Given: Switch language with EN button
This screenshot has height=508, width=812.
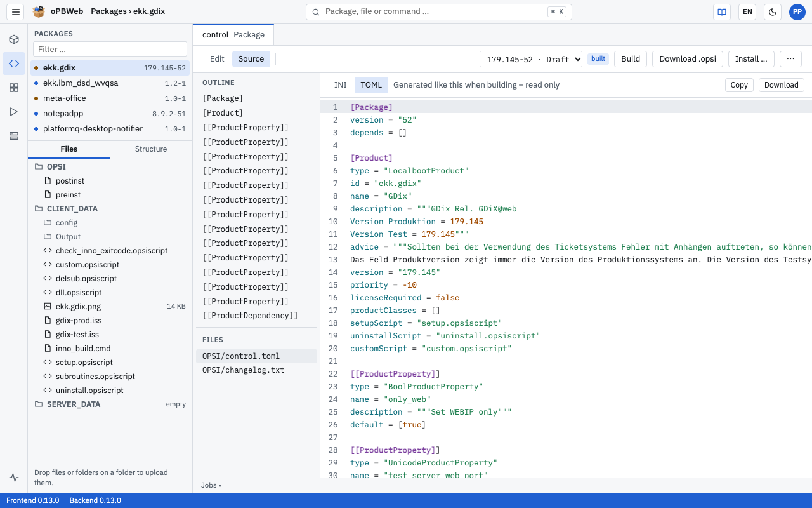Looking at the screenshot, I should [x=747, y=11].
